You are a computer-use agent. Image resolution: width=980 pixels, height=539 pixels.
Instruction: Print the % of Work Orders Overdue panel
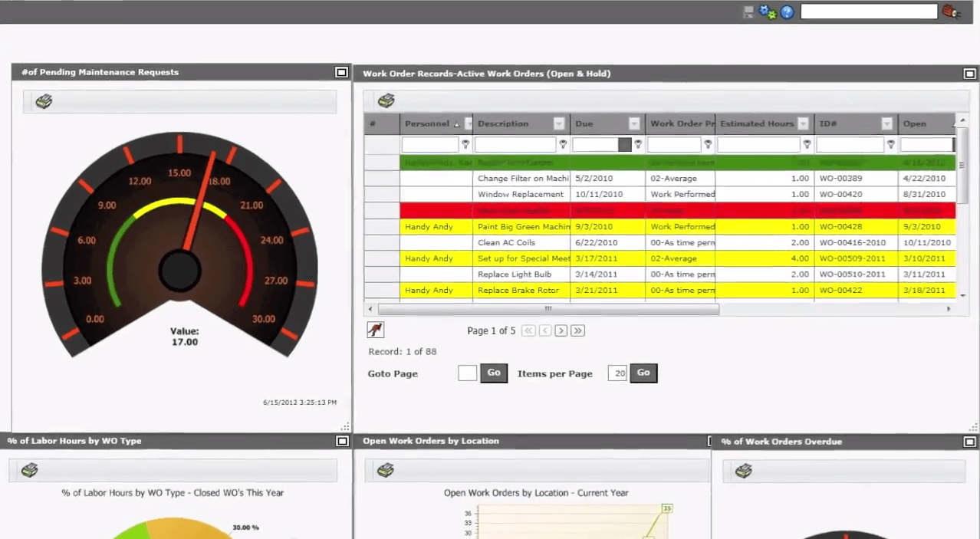click(x=742, y=470)
